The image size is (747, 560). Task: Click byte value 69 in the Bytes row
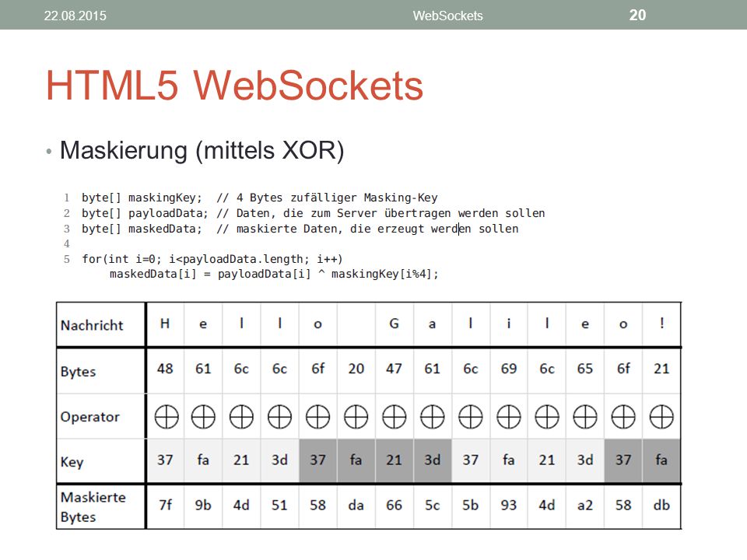coord(509,369)
